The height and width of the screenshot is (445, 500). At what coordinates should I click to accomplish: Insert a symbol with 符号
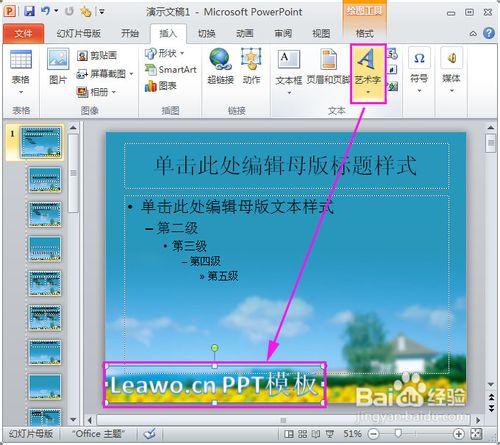419,65
